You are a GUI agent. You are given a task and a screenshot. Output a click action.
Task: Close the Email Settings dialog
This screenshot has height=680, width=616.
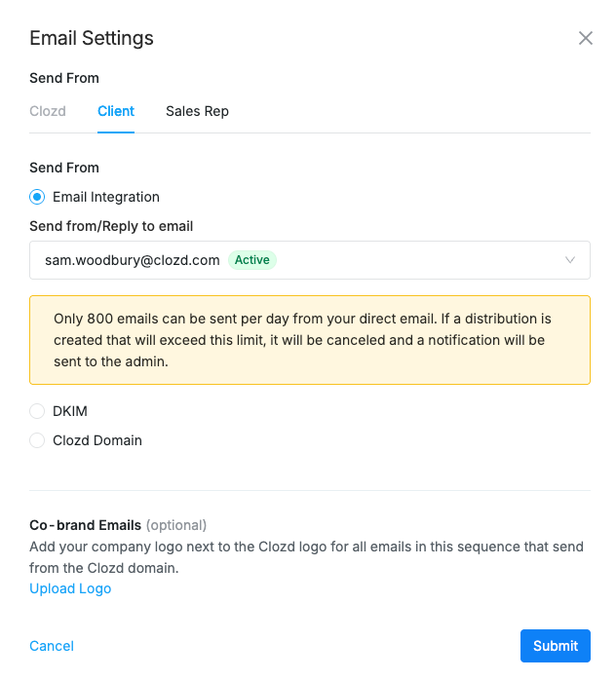tap(585, 39)
